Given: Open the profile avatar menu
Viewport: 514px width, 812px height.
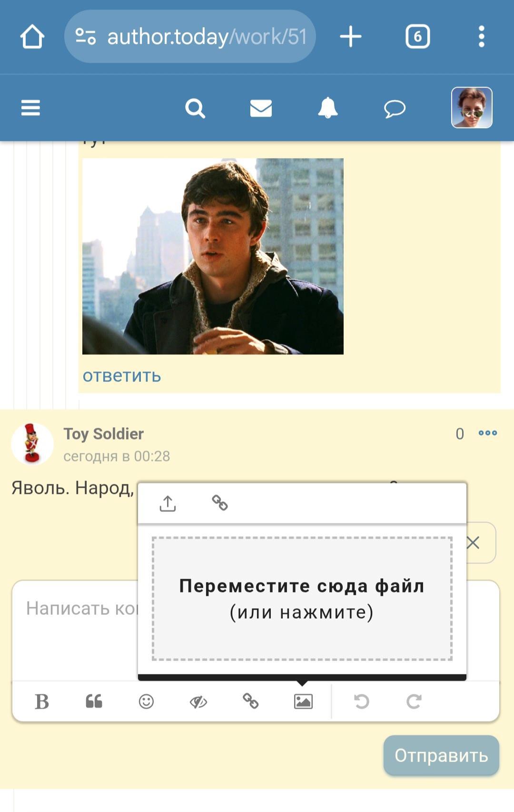Looking at the screenshot, I should [x=472, y=108].
